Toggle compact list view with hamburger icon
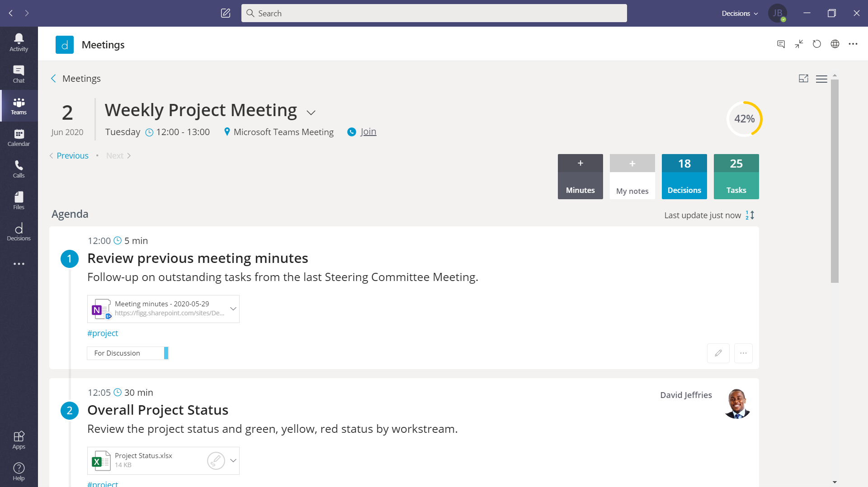 pyautogui.click(x=822, y=78)
